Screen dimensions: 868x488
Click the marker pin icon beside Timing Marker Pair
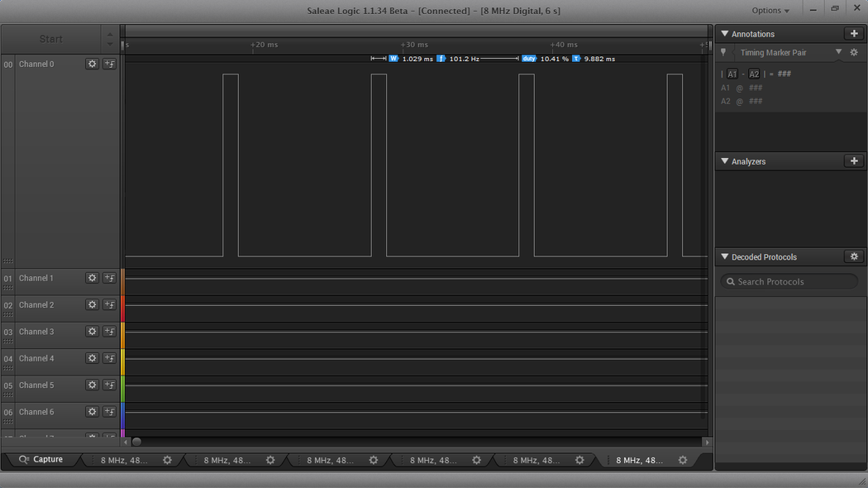[x=723, y=52]
